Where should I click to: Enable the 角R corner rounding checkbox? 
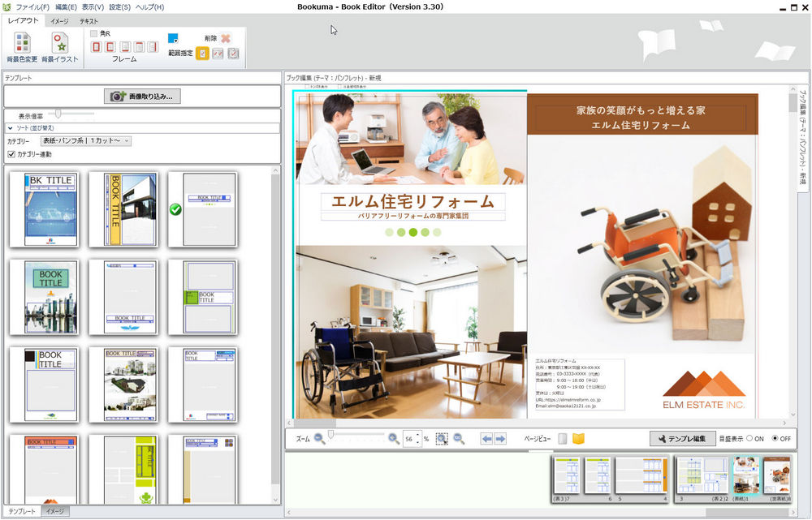tap(93, 33)
